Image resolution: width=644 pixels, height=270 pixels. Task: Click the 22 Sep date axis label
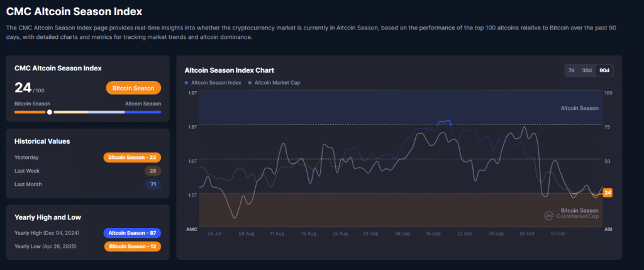[465, 234]
